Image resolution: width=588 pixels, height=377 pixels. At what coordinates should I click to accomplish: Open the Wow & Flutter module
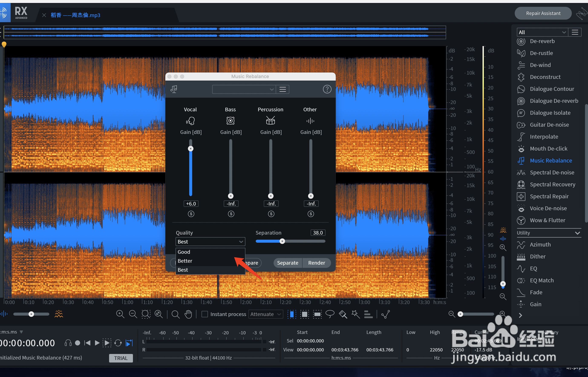pyautogui.click(x=547, y=220)
